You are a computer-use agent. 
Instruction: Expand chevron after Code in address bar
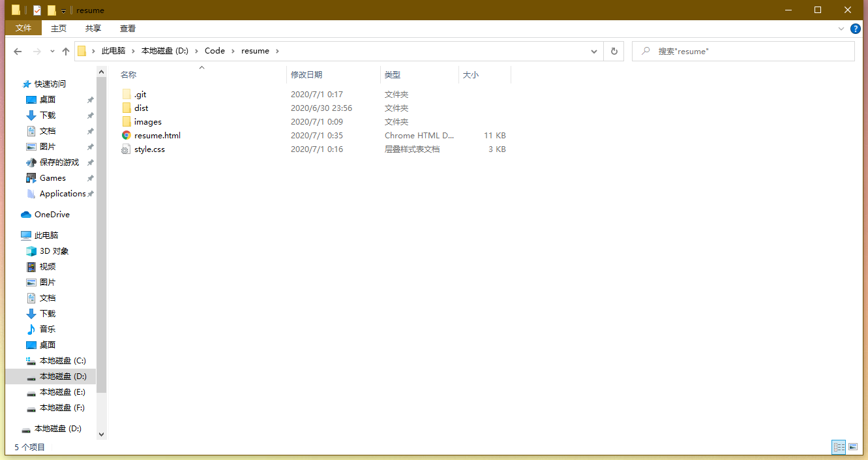point(233,51)
